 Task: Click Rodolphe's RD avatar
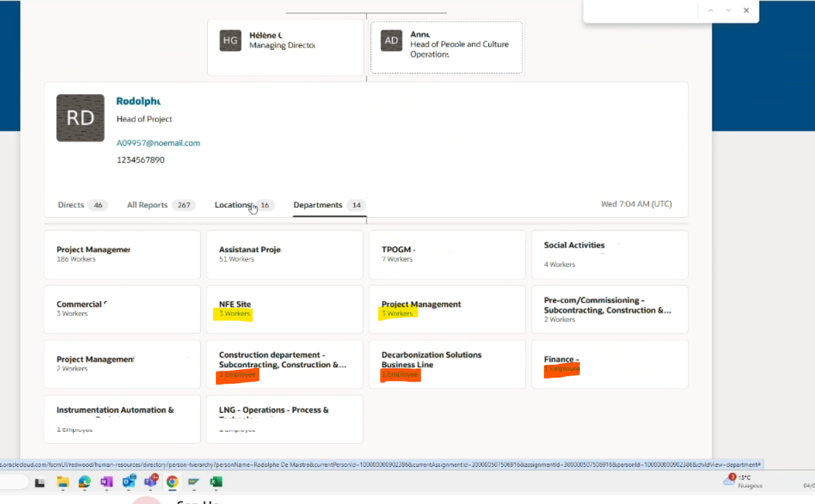[x=80, y=118]
